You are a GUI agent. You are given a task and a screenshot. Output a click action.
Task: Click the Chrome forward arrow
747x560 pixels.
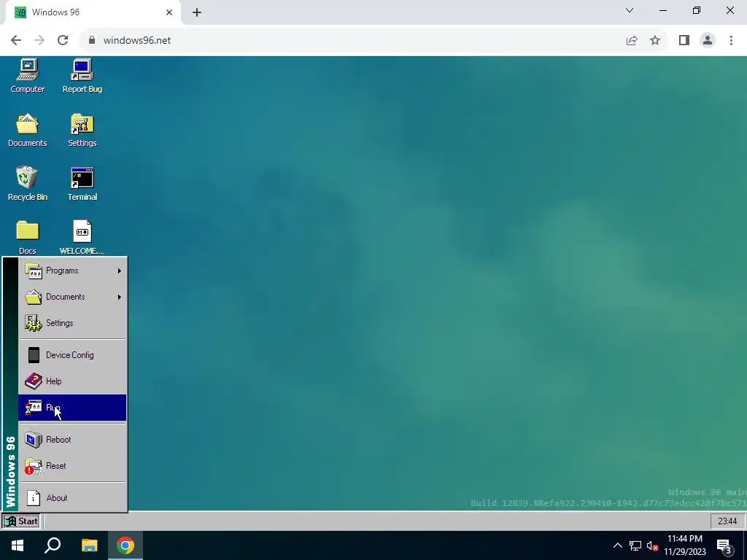(x=39, y=41)
